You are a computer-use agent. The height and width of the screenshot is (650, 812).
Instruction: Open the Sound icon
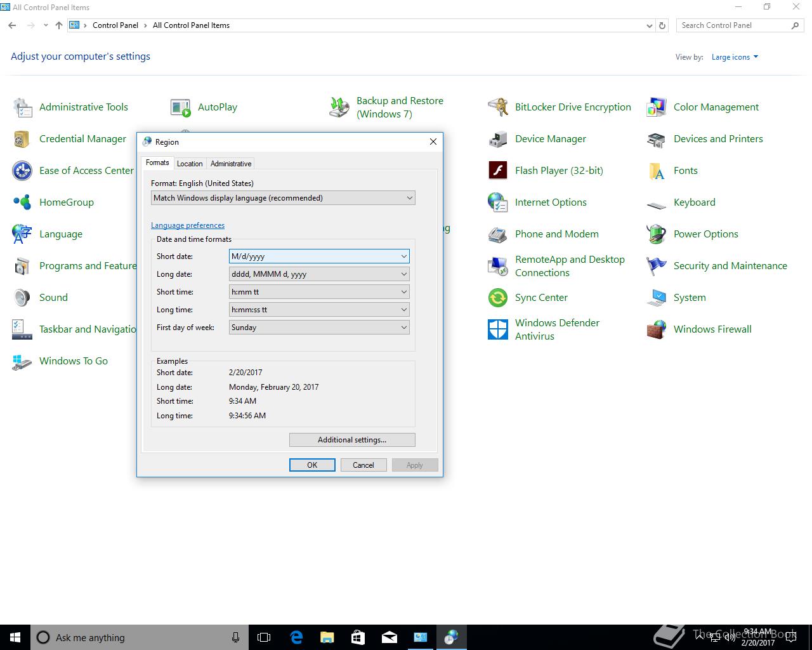pos(22,298)
